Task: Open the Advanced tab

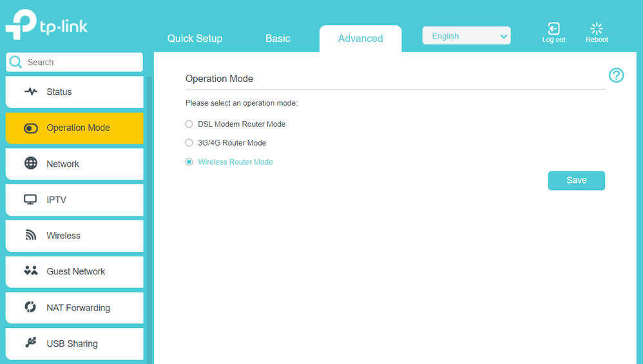Action: tap(360, 39)
